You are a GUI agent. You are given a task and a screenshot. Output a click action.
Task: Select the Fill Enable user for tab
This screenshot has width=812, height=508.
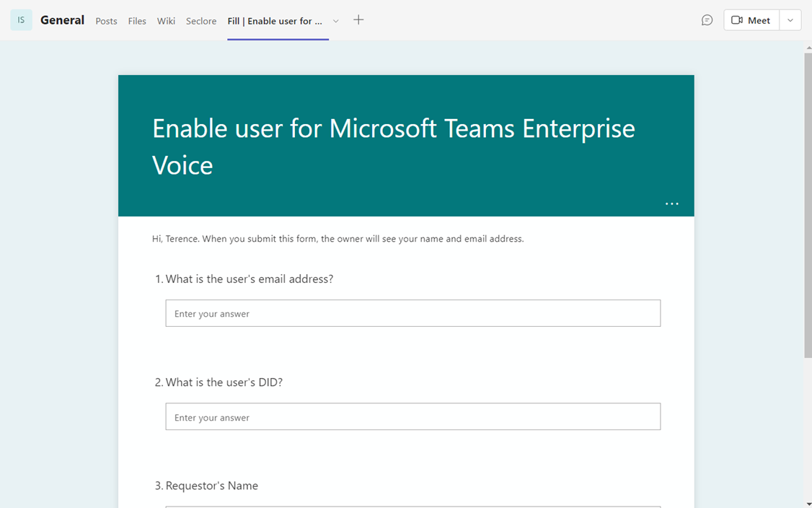(x=275, y=21)
